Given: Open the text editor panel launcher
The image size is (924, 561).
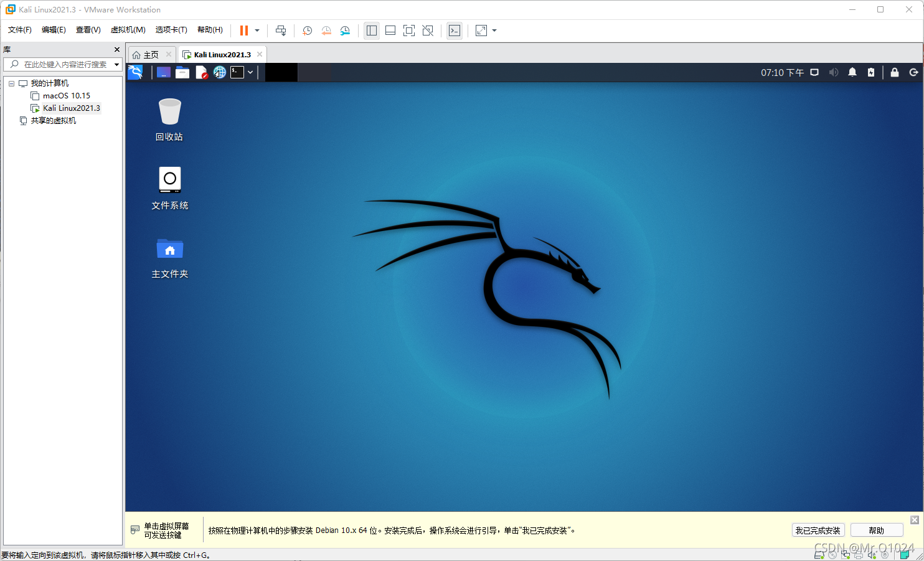Looking at the screenshot, I should click(x=201, y=72).
